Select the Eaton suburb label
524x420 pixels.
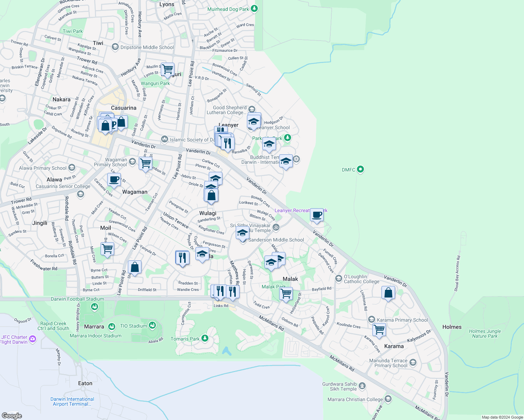pos(85,383)
